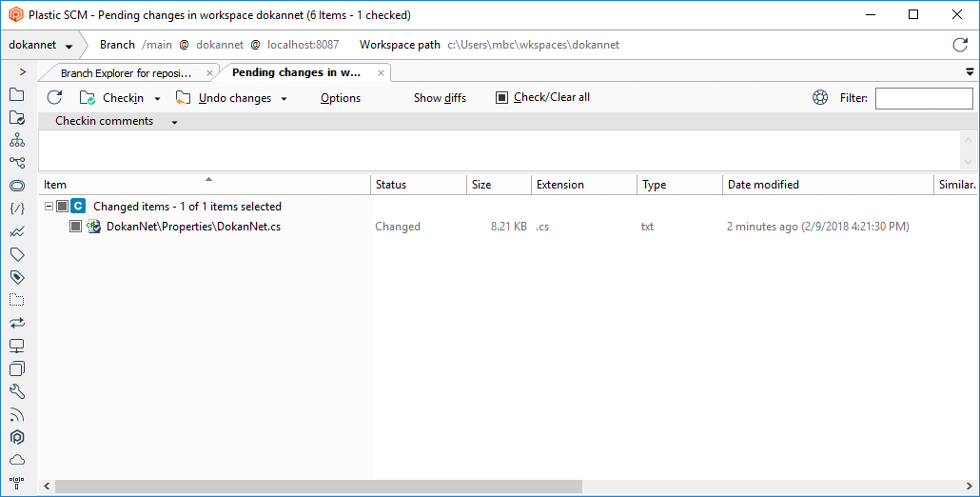Click the 8.21 KB size cell
The height and width of the screenshot is (497, 980).
[508, 227]
